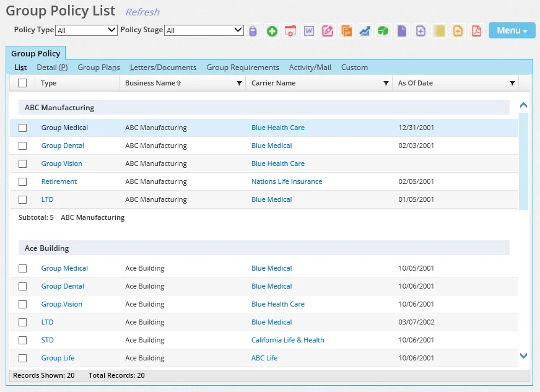Open the Nations Life Insurance carrier link
Viewport: 540px width, 392px height.
[x=286, y=181]
